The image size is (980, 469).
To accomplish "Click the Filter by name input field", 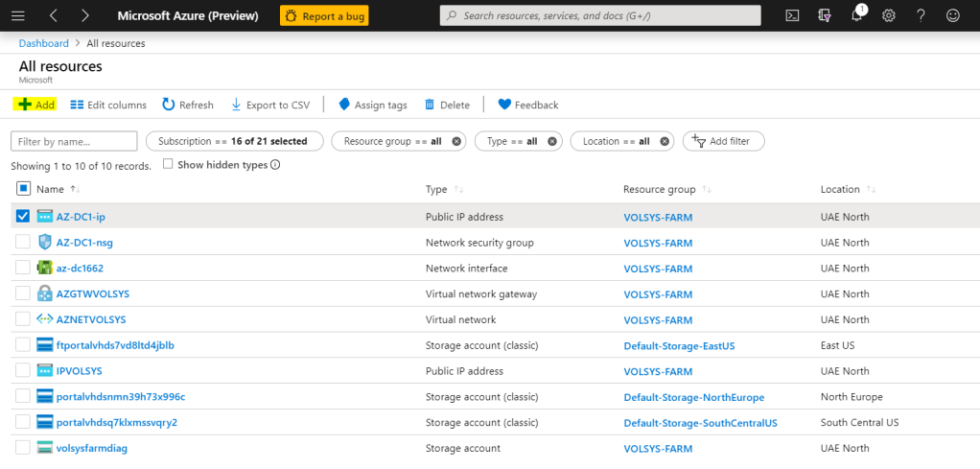I will [74, 141].
